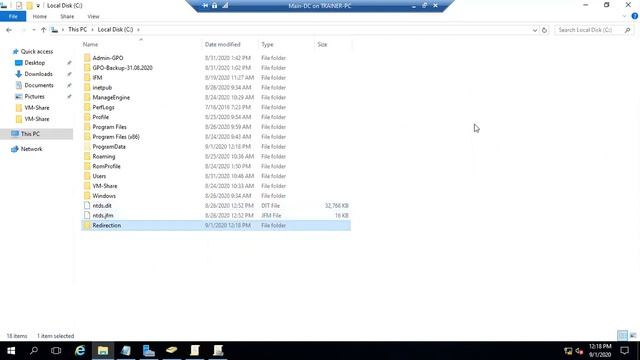
Task: Open recent locations dropdown arrow
Action: 33,30
